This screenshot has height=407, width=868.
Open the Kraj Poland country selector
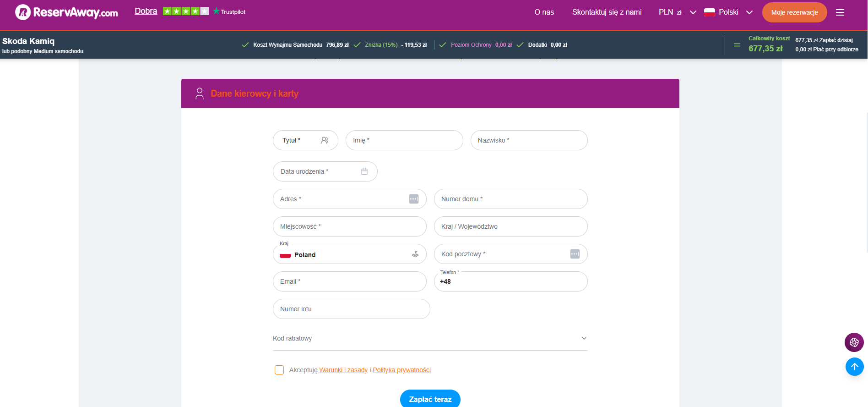point(349,254)
